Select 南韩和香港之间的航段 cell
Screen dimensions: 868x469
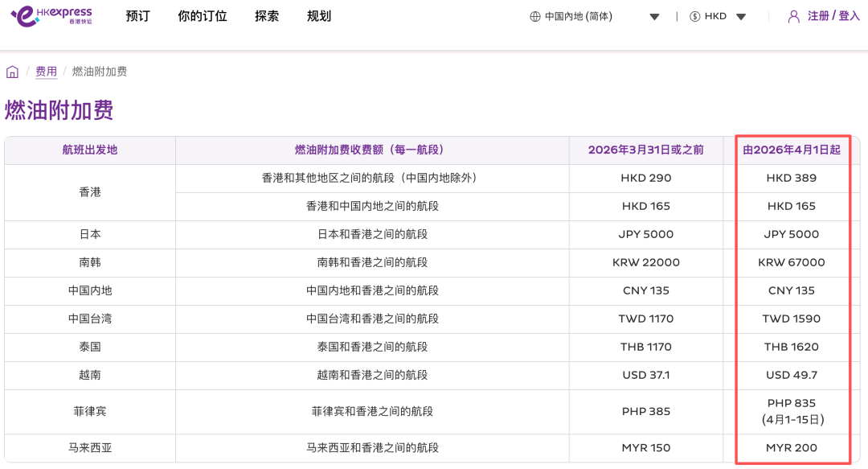pos(372,263)
